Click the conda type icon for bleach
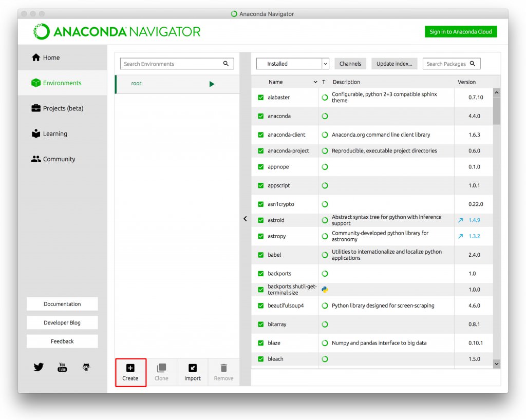This screenshot has height=420, width=526. (325, 359)
